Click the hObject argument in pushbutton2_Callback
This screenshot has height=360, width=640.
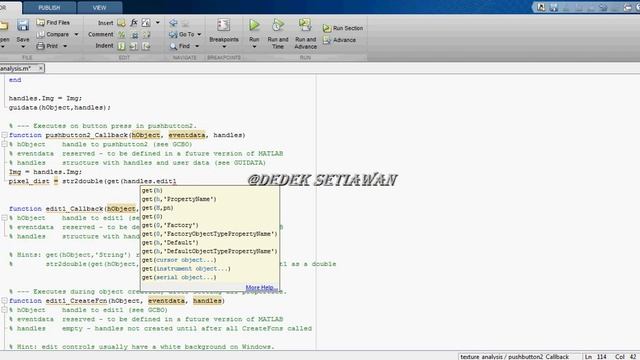tap(146, 135)
